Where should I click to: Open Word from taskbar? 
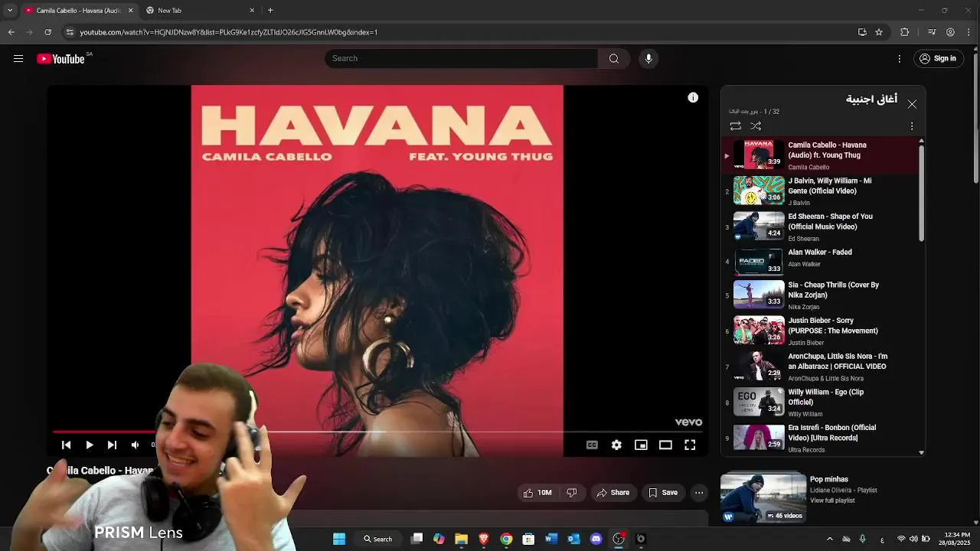[550, 539]
